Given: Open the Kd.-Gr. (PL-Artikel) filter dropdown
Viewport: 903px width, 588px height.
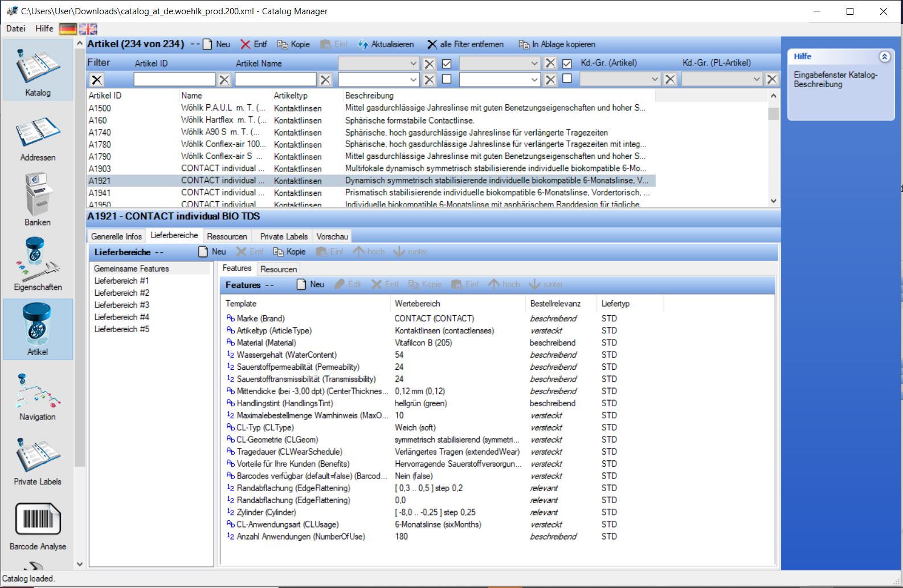Looking at the screenshot, I should 721,79.
